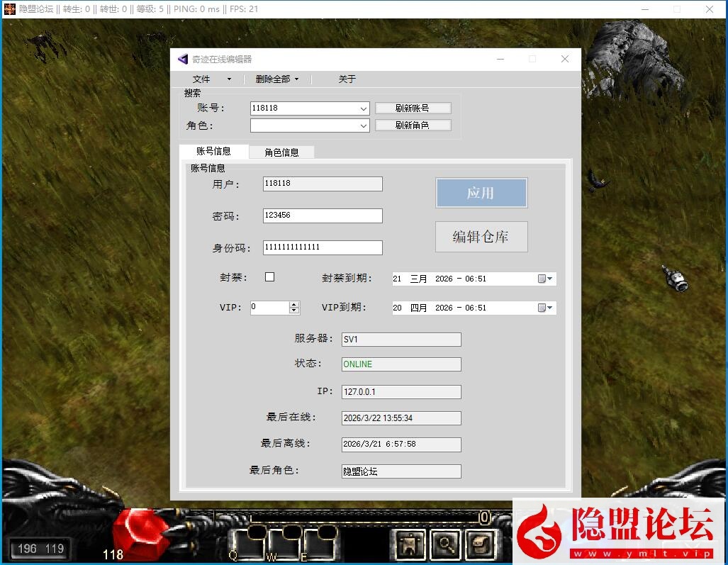The height and width of the screenshot is (565, 728).
Task: Click the editor icon in the 奇迹在线编辑器 title bar
Action: [181, 59]
